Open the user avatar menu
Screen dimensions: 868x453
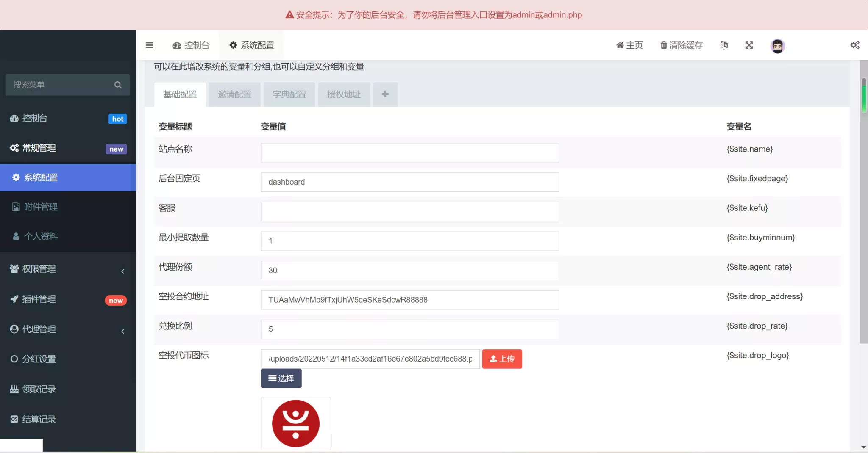click(777, 46)
